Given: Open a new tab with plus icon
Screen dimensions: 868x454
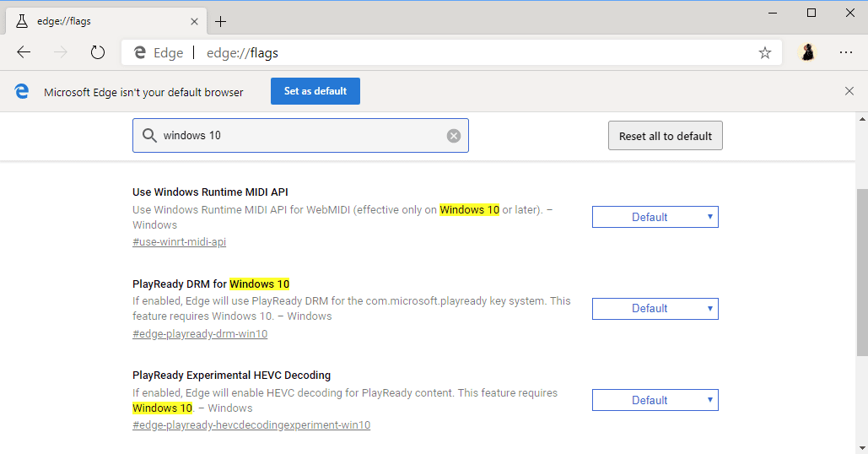Looking at the screenshot, I should pyautogui.click(x=220, y=22).
